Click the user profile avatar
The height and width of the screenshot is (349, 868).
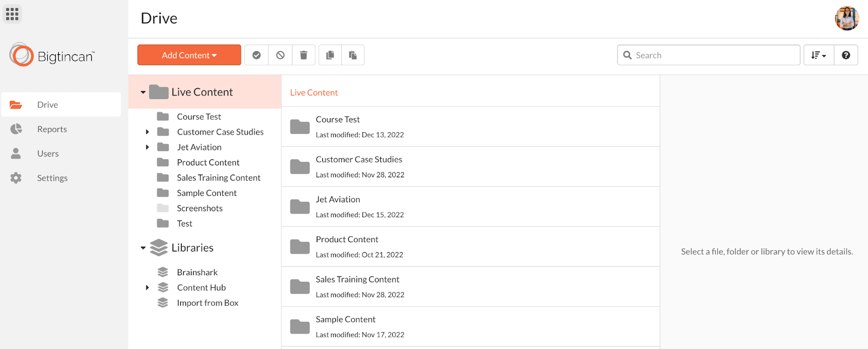tap(846, 18)
